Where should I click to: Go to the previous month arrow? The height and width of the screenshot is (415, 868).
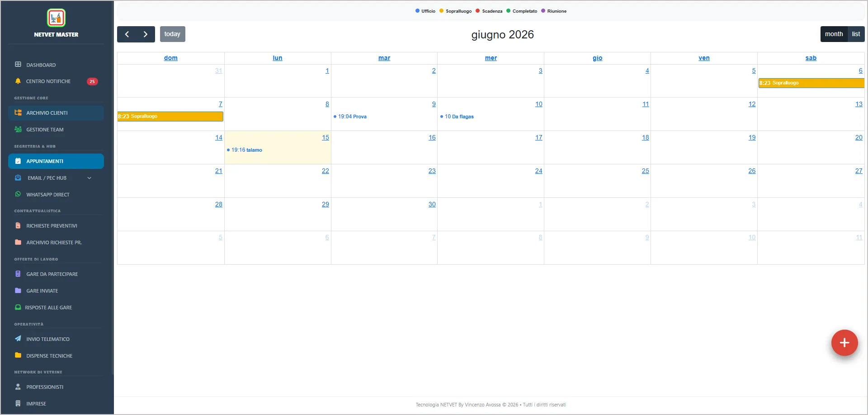click(127, 34)
